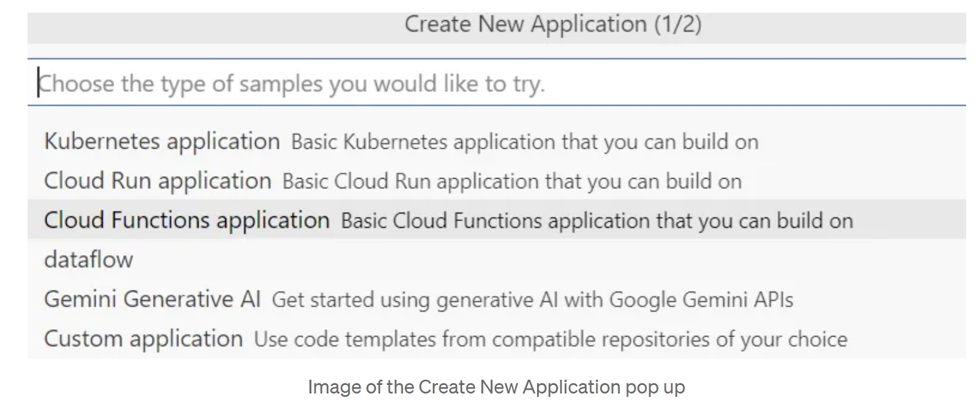Choose Gemini Generative AI option
980x413 pixels.
coord(152,299)
